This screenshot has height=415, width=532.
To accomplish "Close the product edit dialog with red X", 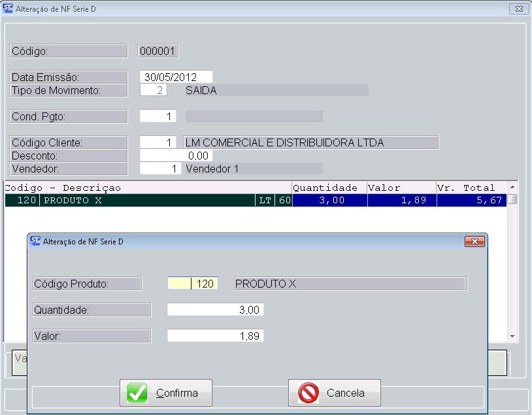I will (x=474, y=242).
